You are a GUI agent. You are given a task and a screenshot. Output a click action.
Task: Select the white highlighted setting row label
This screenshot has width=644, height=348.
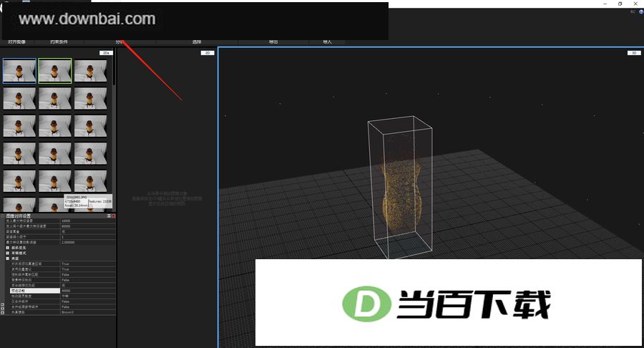coord(35,291)
